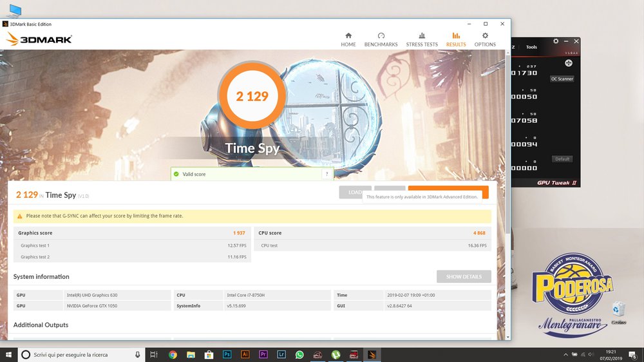Open the 3DMark Home page
This screenshot has height=362, width=644.
click(348, 39)
